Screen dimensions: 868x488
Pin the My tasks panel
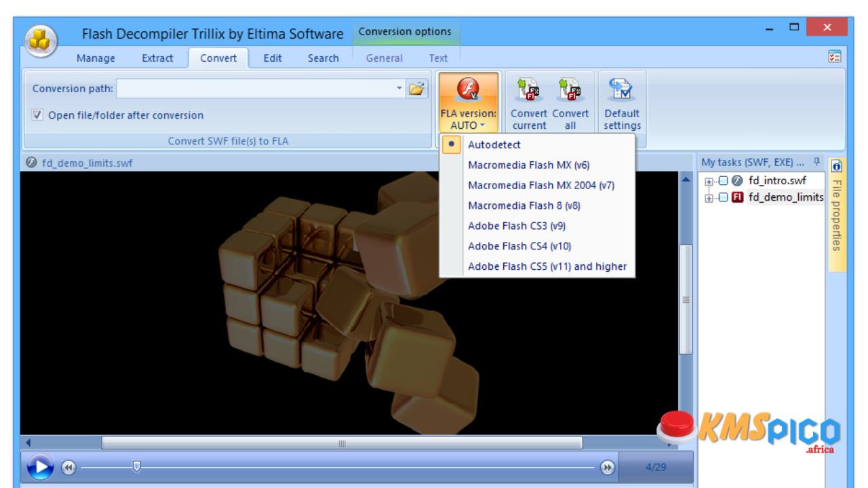816,162
